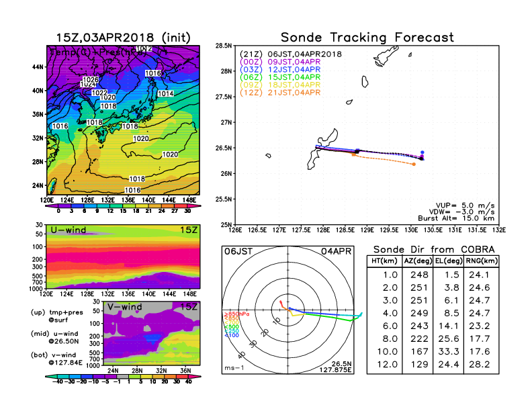Click the 'V-wind' panel label
Screen dimensions: 532x411
tap(124, 307)
